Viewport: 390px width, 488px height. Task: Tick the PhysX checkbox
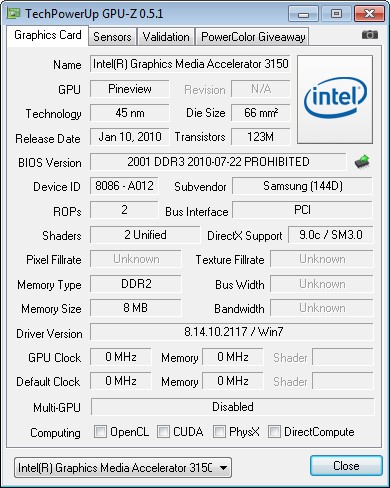coord(219,431)
